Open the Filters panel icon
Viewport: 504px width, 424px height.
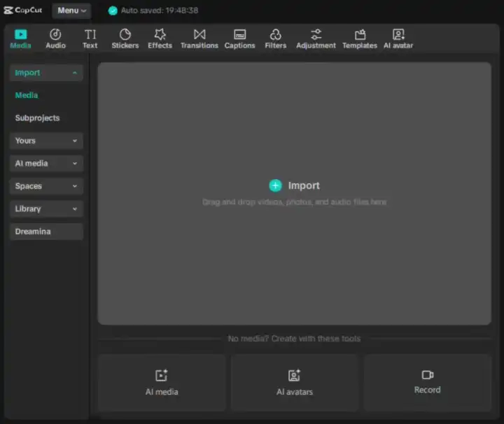[276, 34]
